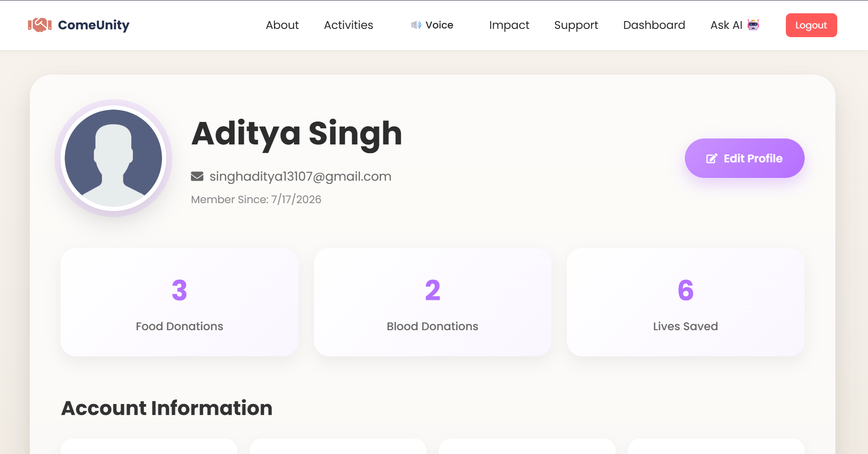Select the Food Donations stat card
Screen dimensions: 868x454
(x=179, y=302)
